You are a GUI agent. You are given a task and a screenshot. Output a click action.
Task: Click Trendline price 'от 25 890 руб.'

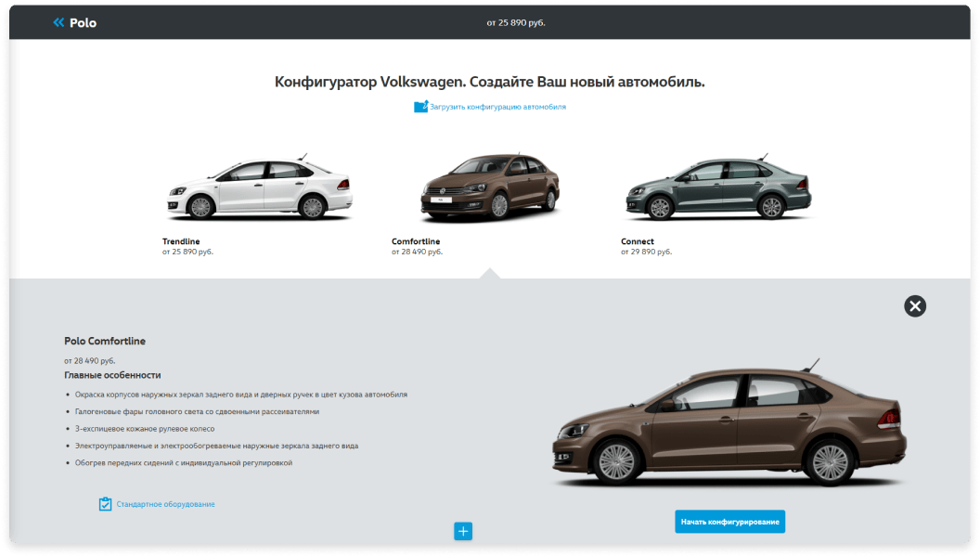(x=187, y=252)
